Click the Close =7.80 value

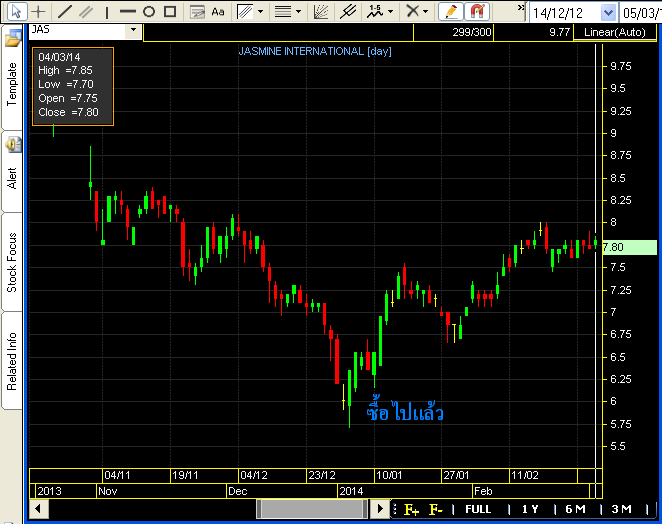(68, 112)
